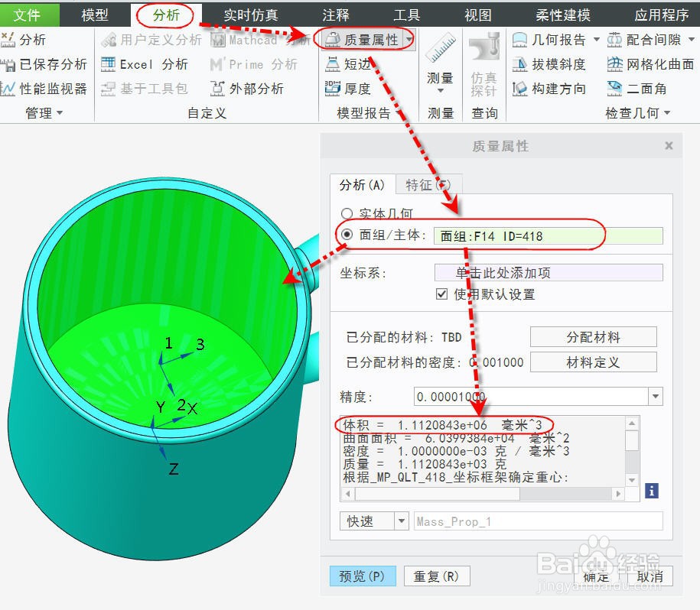This screenshot has width=700, height=610.
Task: Switch to the 模型 ribbon tab
Action: click(x=95, y=15)
